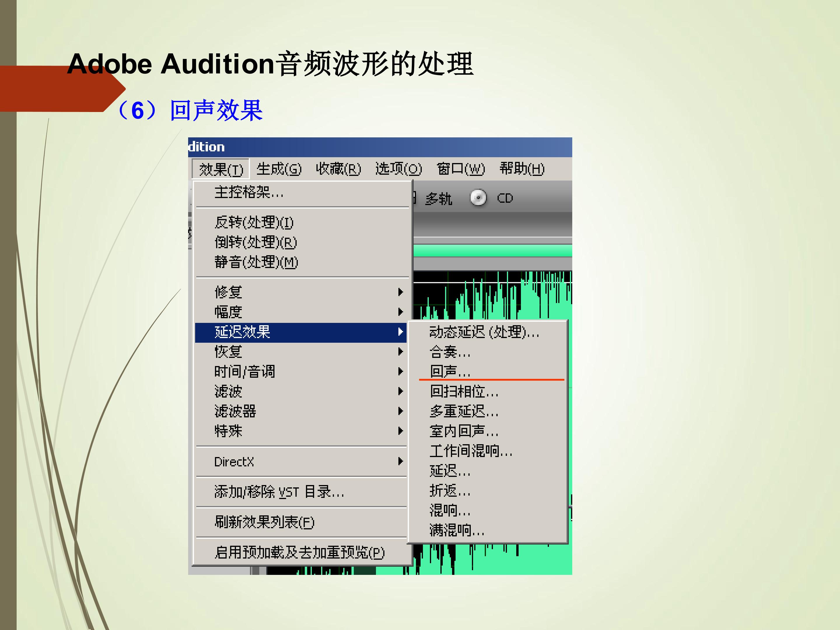Open the 收藏(R) menu
Screen dimensions: 840x630
338,169
